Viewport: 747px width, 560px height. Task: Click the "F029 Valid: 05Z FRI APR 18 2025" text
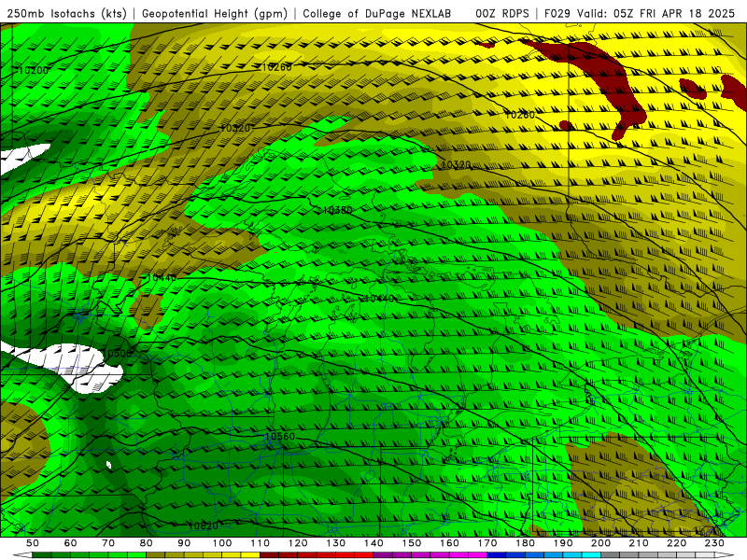(x=640, y=14)
